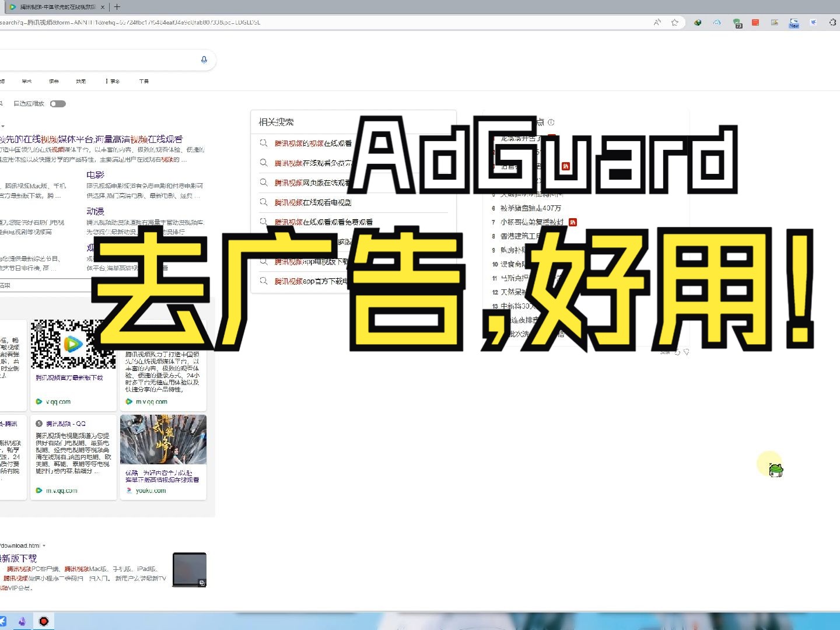Expand the 更多 search menu
Viewport: 840px width, 630px height.
point(113,81)
